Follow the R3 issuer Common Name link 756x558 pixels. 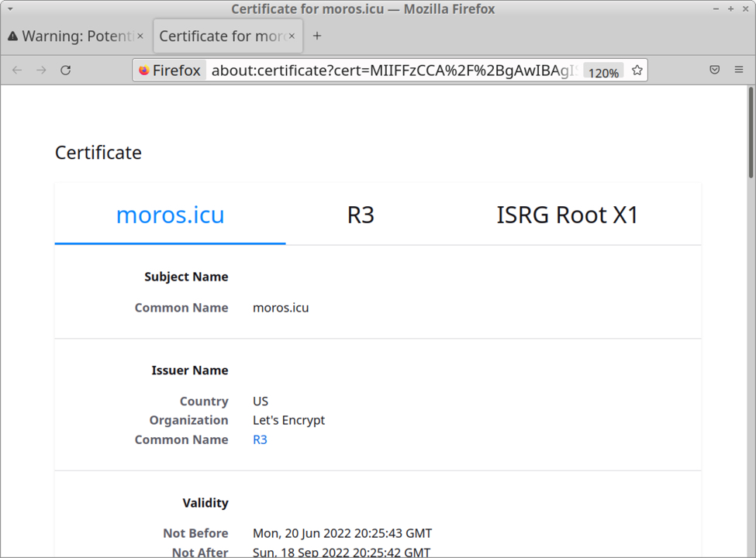click(x=260, y=439)
